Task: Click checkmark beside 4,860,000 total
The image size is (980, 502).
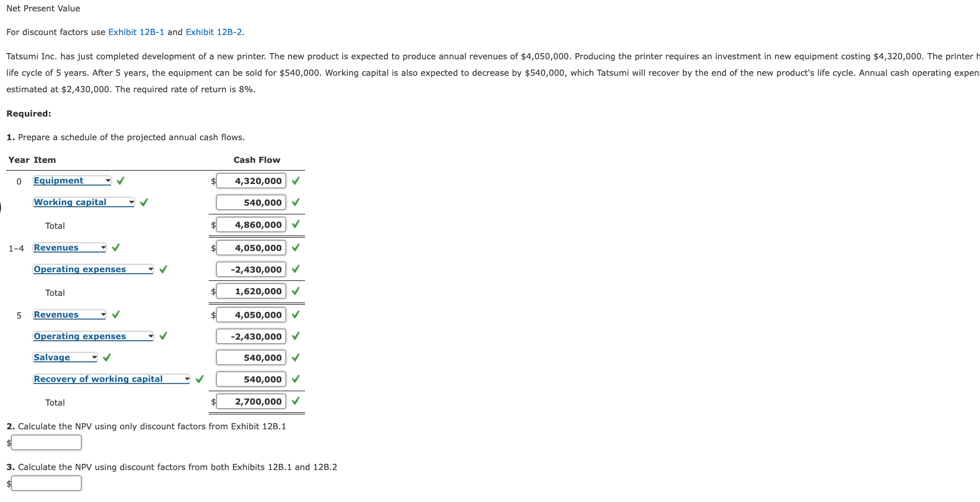Action: click(x=296, y=224)
